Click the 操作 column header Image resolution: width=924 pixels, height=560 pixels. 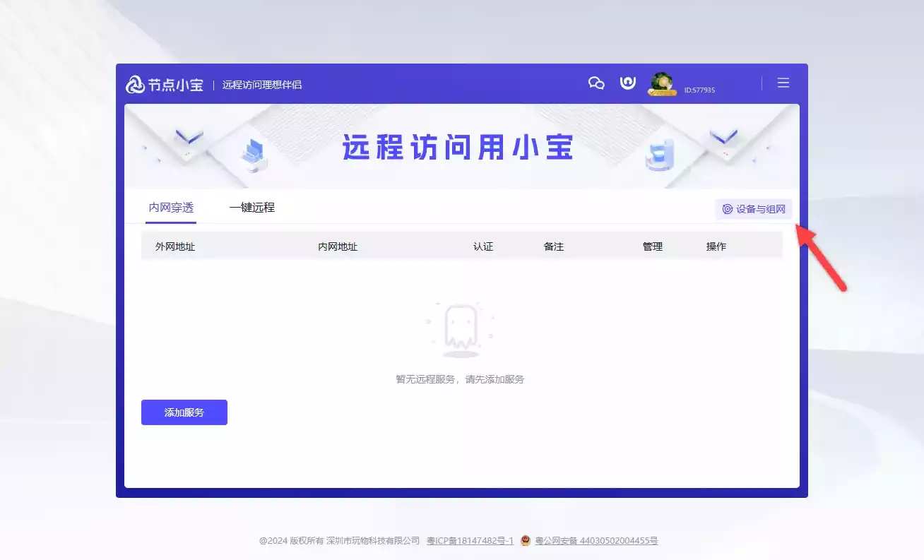pyautogui.click(x=716, y=246)
